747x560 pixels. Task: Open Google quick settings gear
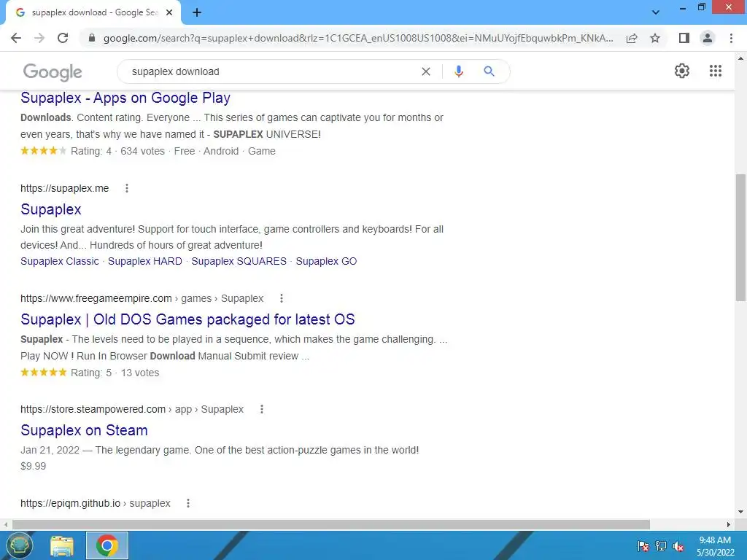[682, 71]
